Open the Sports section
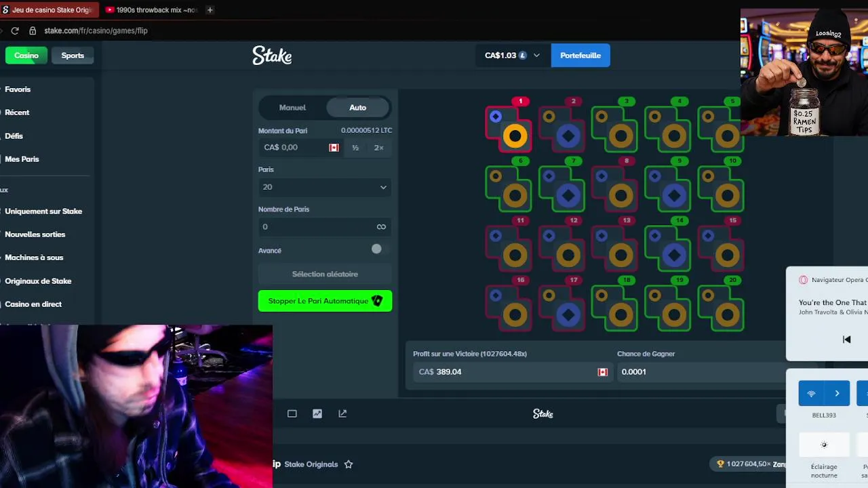The height and width of the screenshot is (488, 868). 73,56
